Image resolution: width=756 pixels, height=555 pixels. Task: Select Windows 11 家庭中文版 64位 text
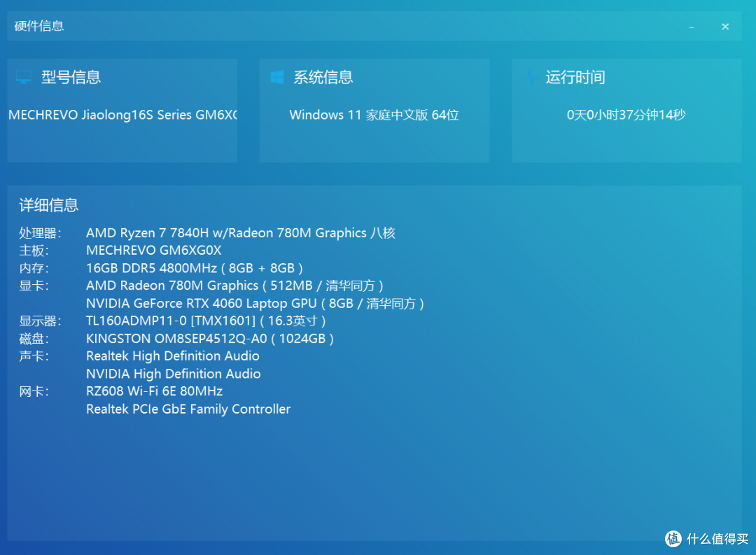(x=374, y=115)
